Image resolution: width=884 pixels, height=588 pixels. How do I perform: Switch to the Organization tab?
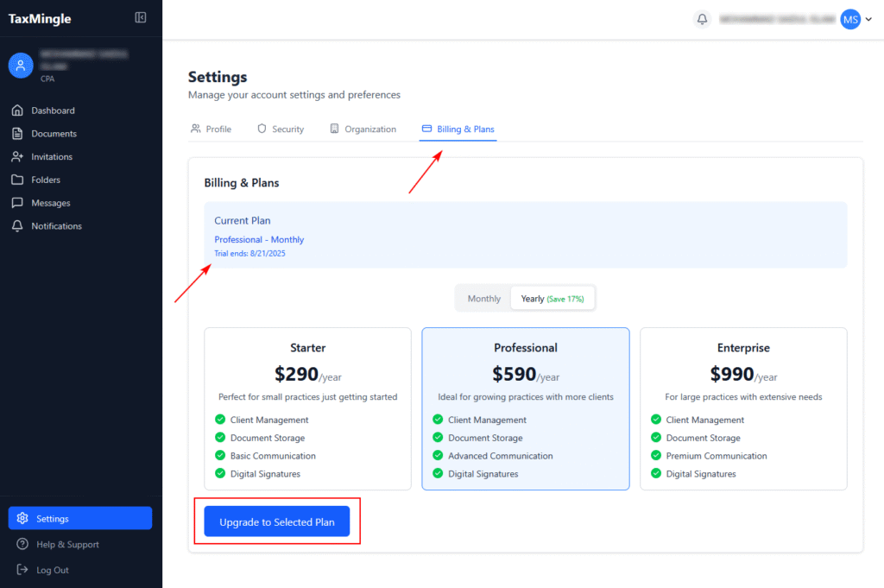363,130
